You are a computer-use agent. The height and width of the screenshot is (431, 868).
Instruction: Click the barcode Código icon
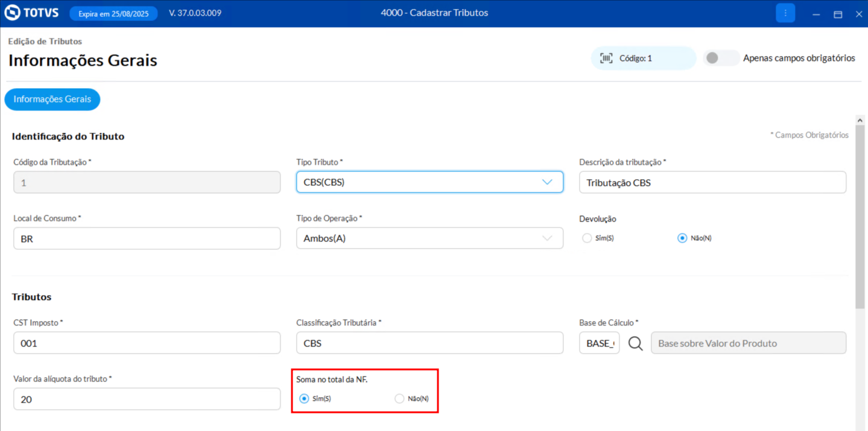point(606,59)
